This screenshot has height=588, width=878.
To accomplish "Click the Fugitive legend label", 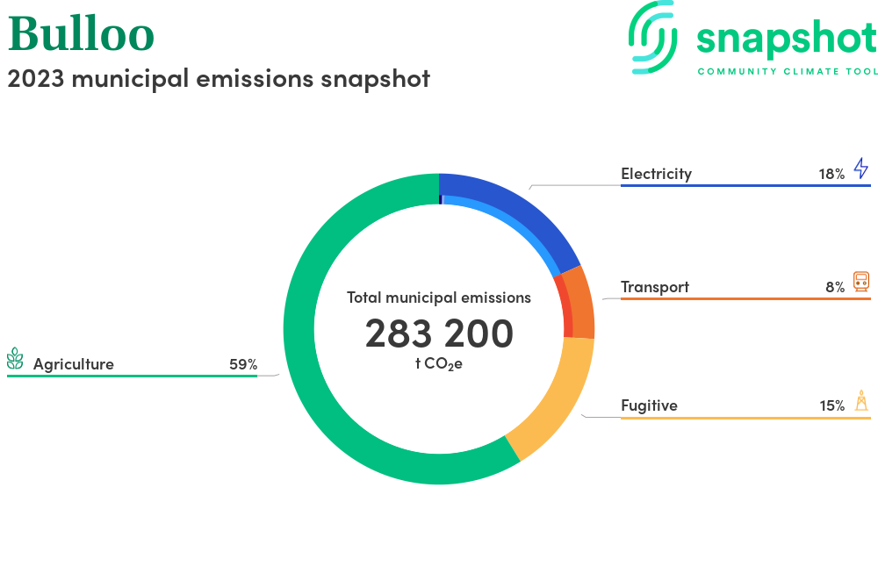I will click(x=649, y=405).
